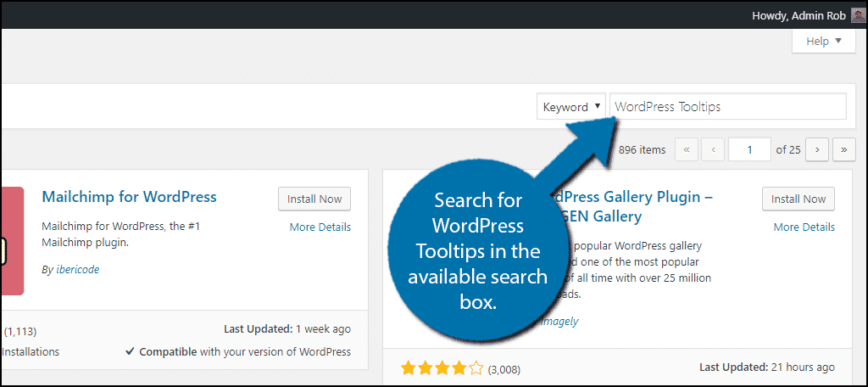
Task: Jump to the last results page
Action: 844,149
